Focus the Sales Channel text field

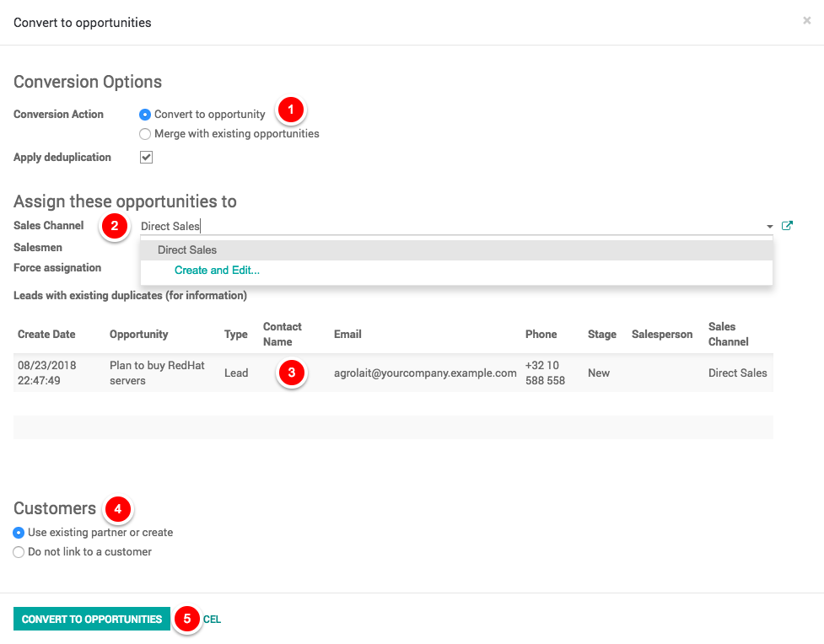447,226
